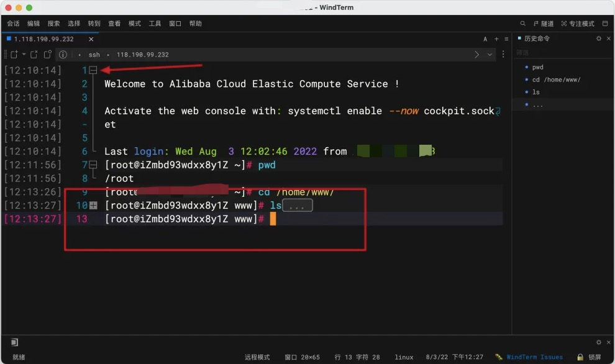Open the WindTerm Issues link
Viewport: 615px width, 364px height.
pyautogui.click(x=534, y=357)
